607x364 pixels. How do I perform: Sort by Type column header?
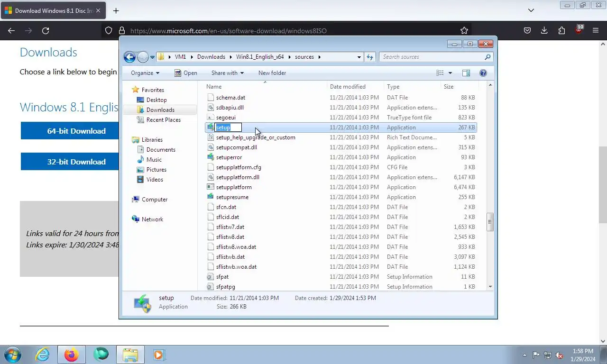click(412, 87)
